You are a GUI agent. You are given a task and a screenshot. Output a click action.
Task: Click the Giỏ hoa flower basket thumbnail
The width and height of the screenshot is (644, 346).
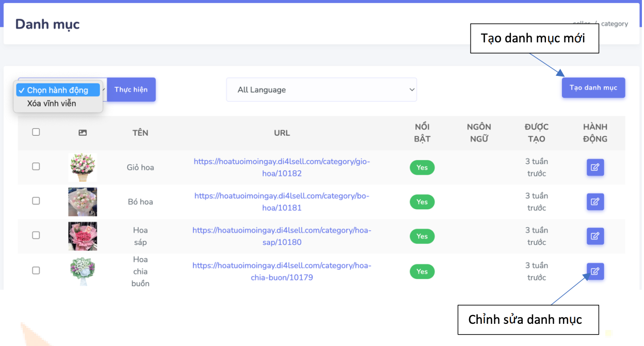tap(83, 167)
